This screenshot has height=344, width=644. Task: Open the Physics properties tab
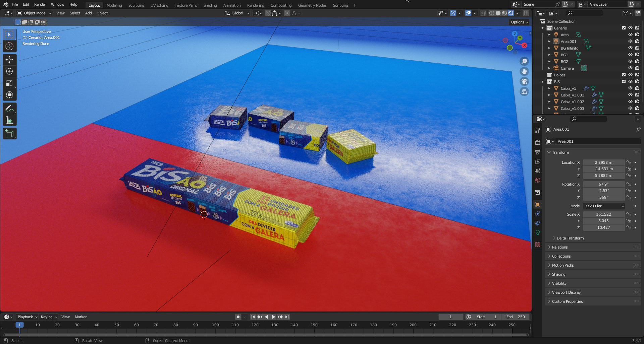pyautogui.click(x=538, y=214)
